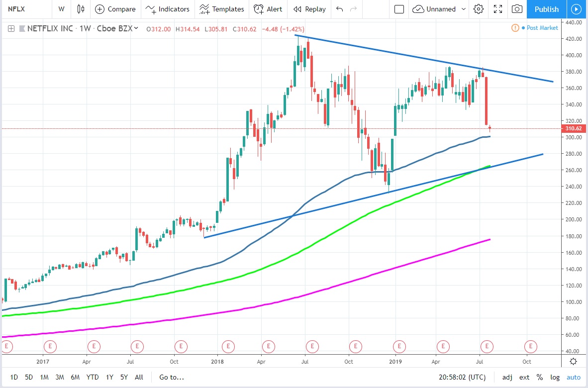The image size is (588, 388).
Task: Click the cloud save Unnamed layout button
Action: point(434,9)
